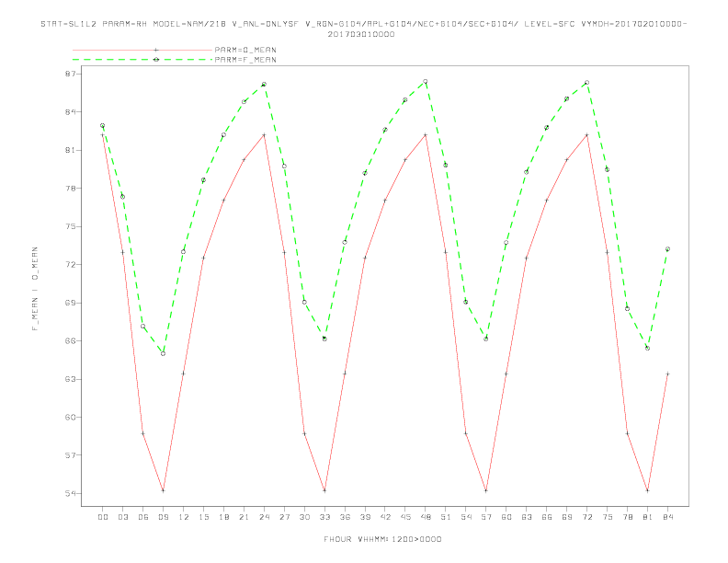Click x-axis tick label 60
The height and width of the screenshot is (563, 728).
coord(506,517)
